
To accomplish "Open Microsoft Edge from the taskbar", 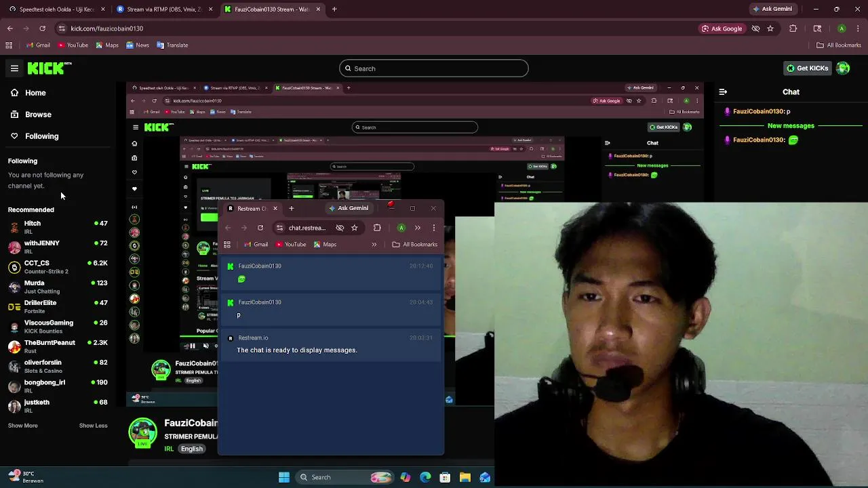I will [425, 477].
